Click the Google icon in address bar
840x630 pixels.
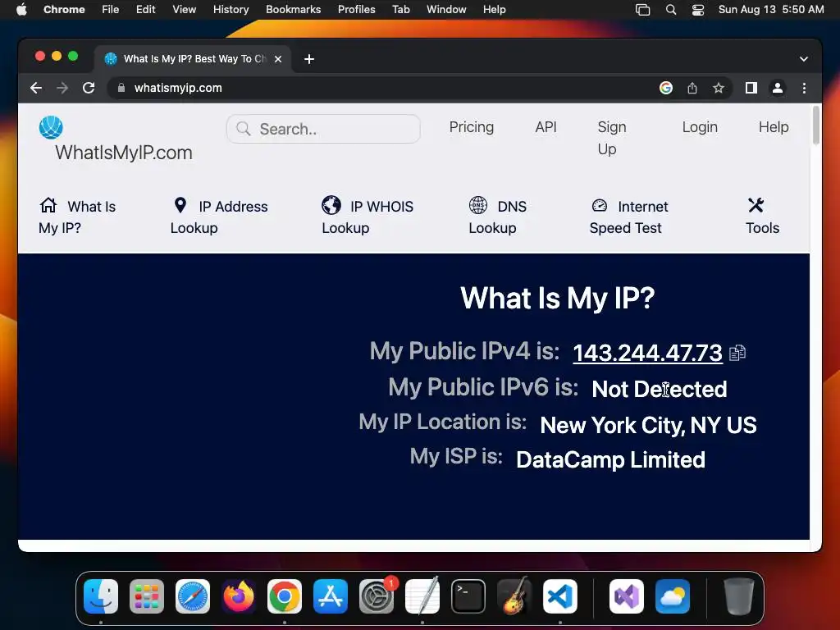[666, 88]
